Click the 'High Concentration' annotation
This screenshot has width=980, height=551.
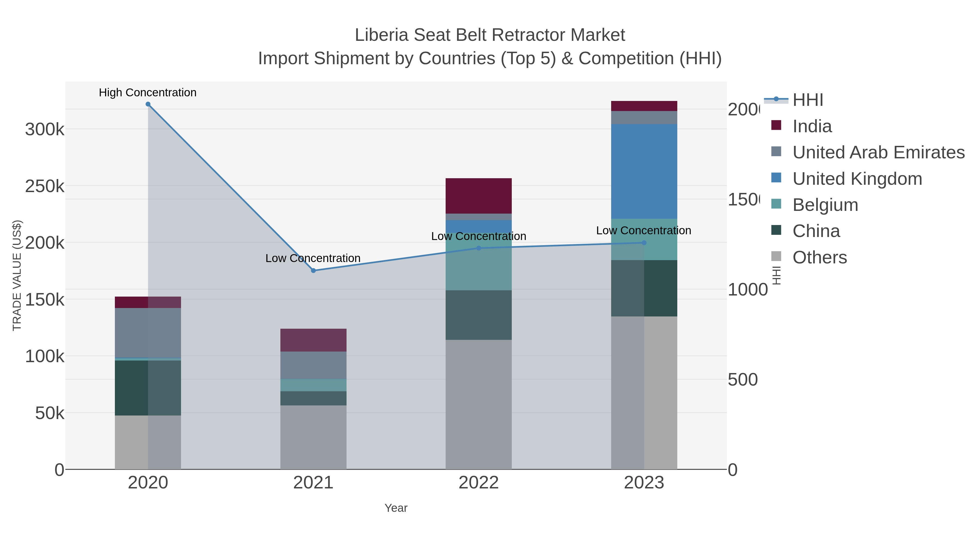(148, 93)
